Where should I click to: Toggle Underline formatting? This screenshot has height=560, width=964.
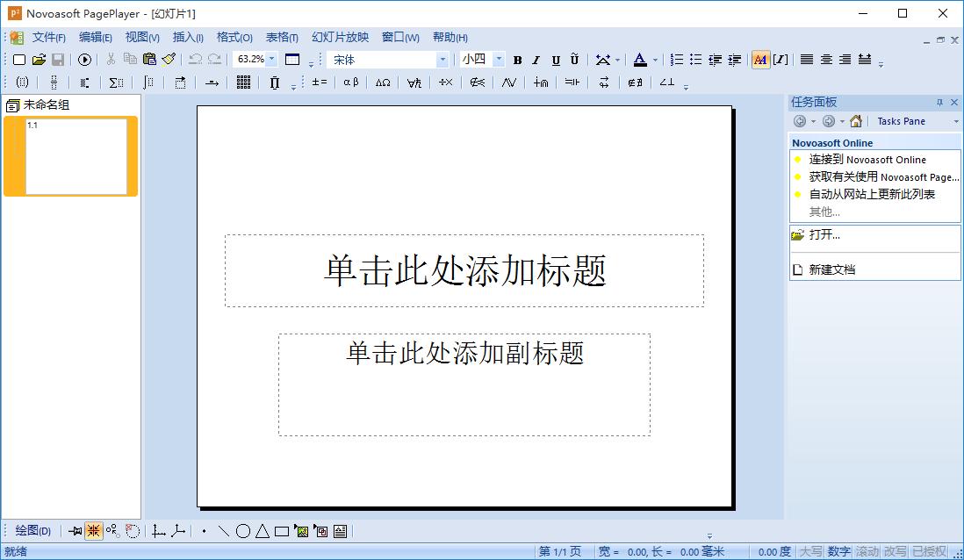point(556,60)
